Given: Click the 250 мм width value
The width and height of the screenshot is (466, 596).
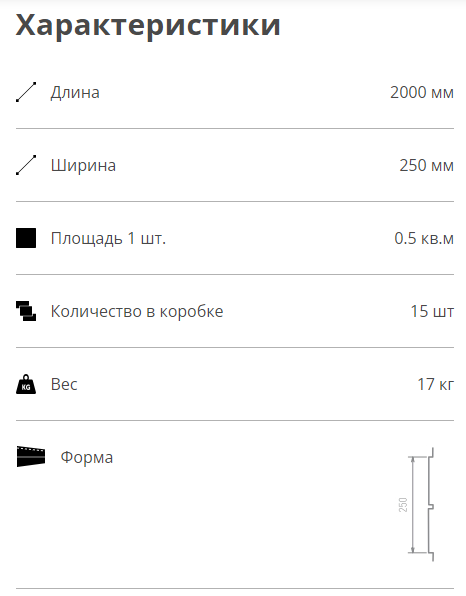Looking at the screenshot, I should (x=426, y=165).
